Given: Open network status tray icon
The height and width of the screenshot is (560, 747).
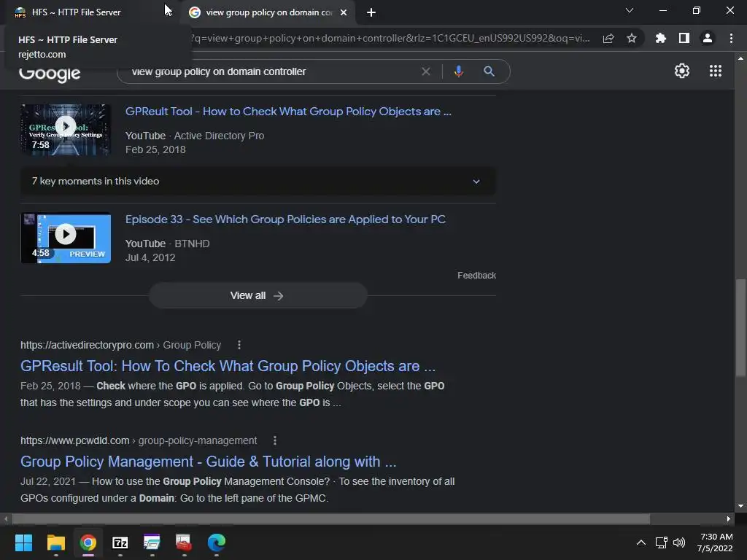Looking at the screenshot, I should pos(661,542).
